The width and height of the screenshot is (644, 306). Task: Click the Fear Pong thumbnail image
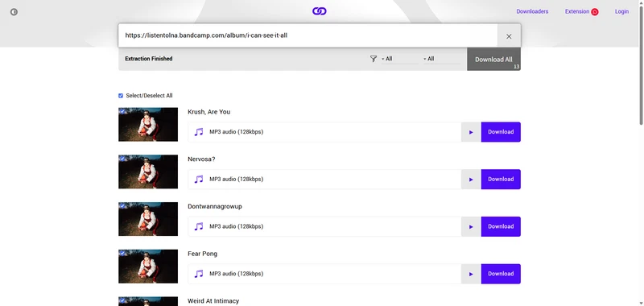point(148,267)
